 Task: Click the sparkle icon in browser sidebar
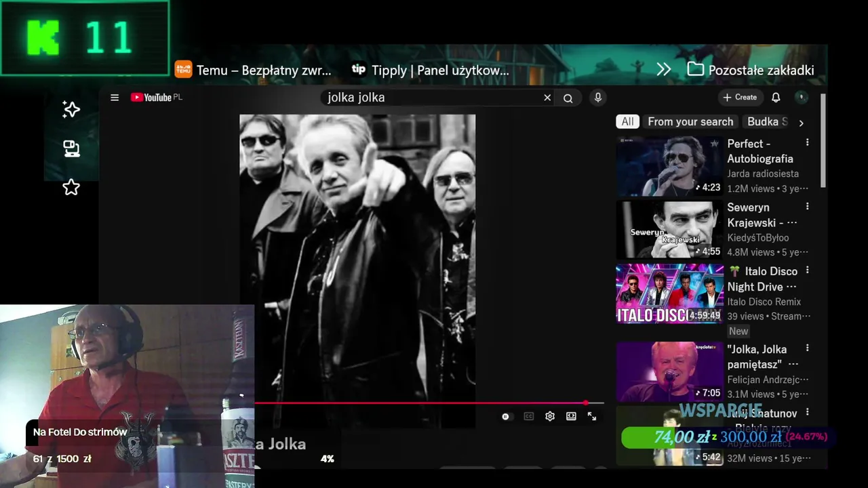point(71,110)
